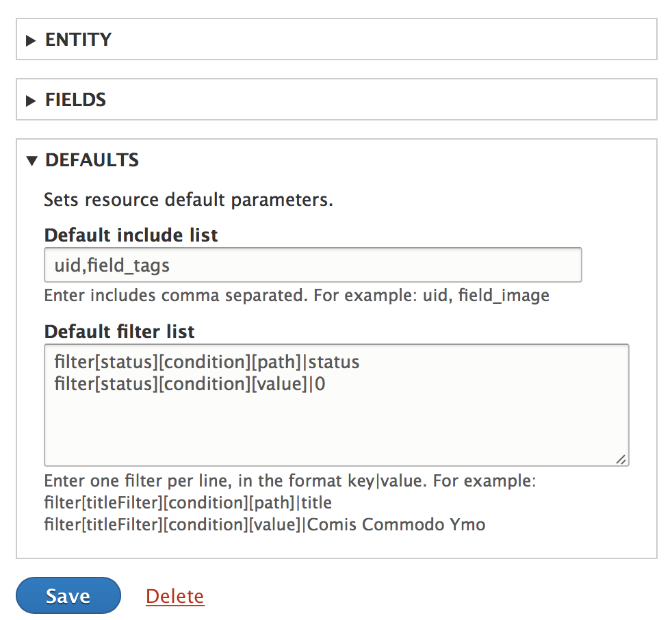Select the uid,field_tags value in include list
672x620 pixels.
[x=112, y=265]
